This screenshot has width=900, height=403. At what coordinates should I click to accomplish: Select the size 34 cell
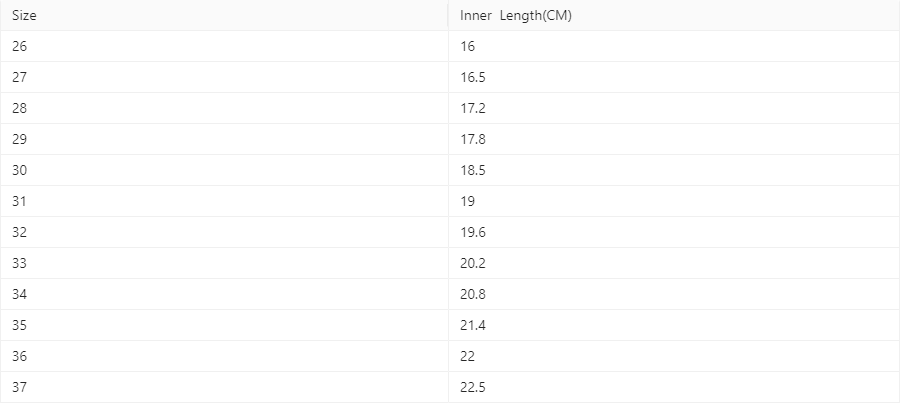pos(20,295)
